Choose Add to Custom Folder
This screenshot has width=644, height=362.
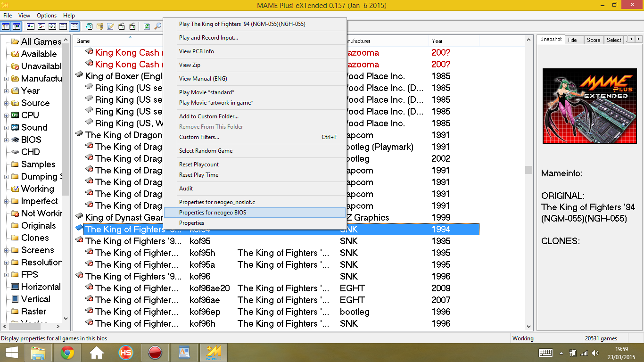pos(255,116)
